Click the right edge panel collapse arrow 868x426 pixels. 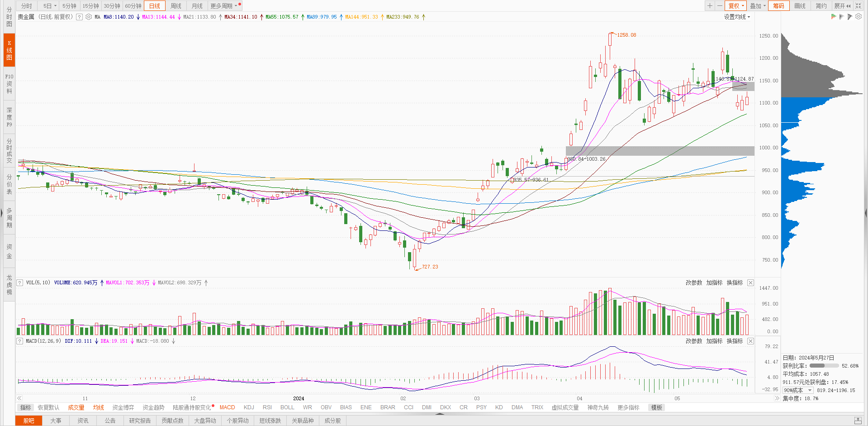866,212
